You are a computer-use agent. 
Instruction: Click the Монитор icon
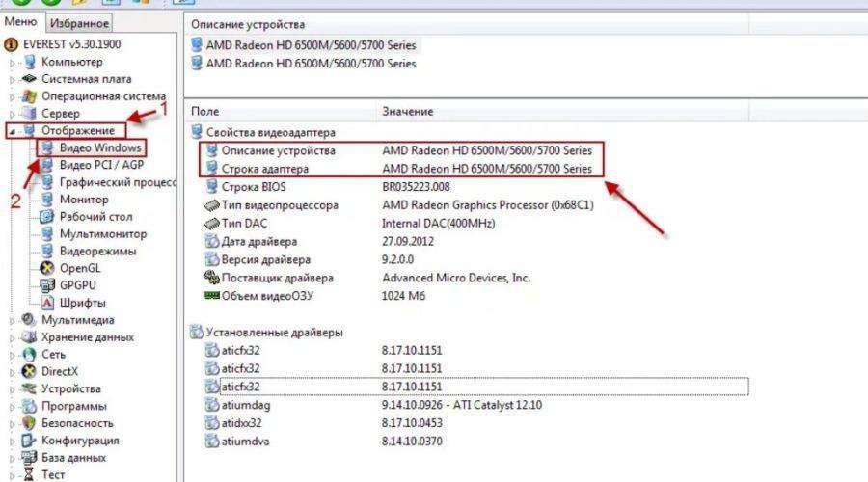[47, 200]
